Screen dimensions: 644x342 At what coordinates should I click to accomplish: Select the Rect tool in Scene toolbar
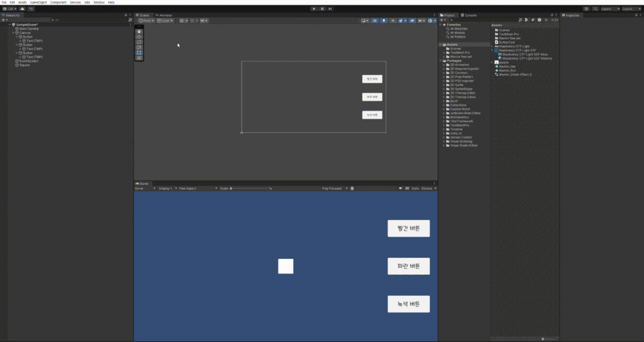[x=140, y=53]
